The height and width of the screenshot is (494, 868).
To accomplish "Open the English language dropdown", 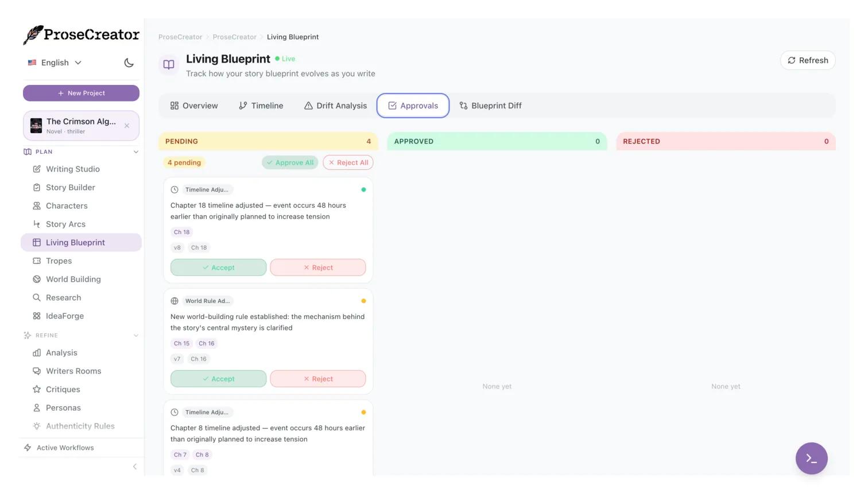I will (x=55, y=63).
